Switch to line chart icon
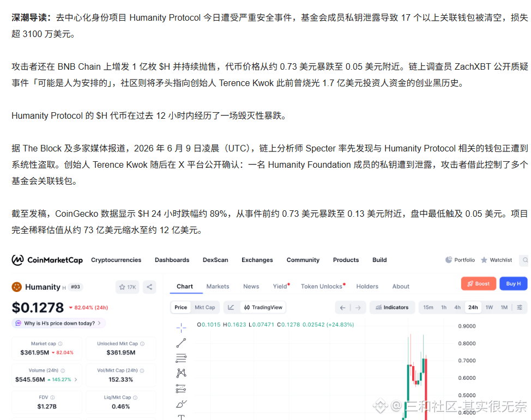The image size is (531, 420). tap(231, 307)
